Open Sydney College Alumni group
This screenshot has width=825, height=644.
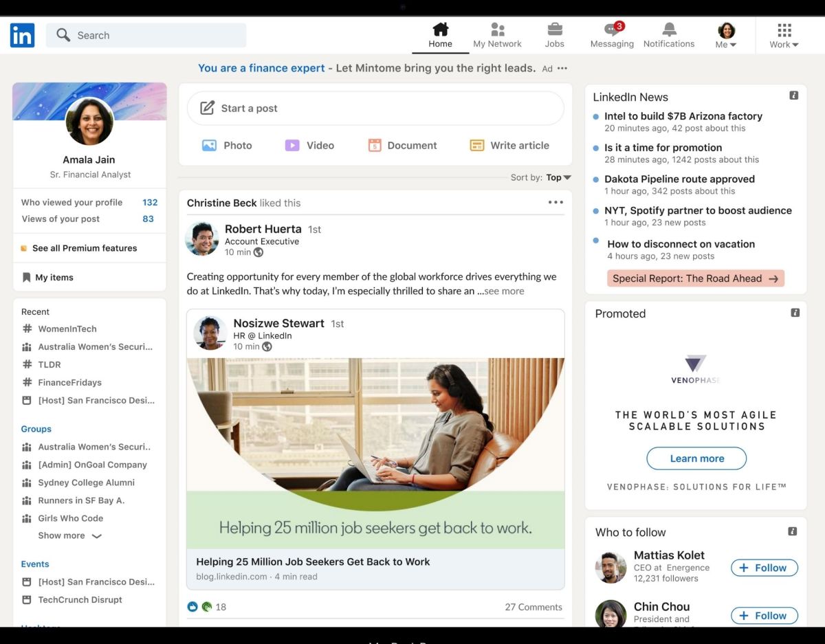(86, 482)
